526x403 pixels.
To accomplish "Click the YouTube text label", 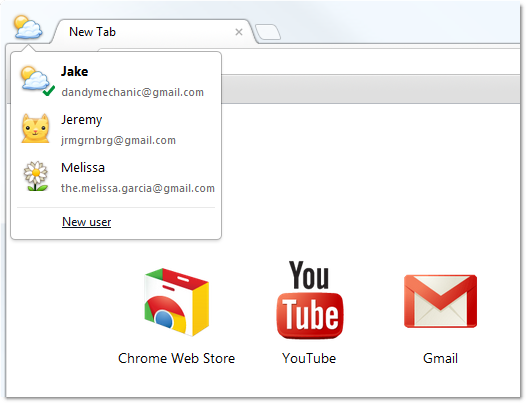I will (309, 358).
